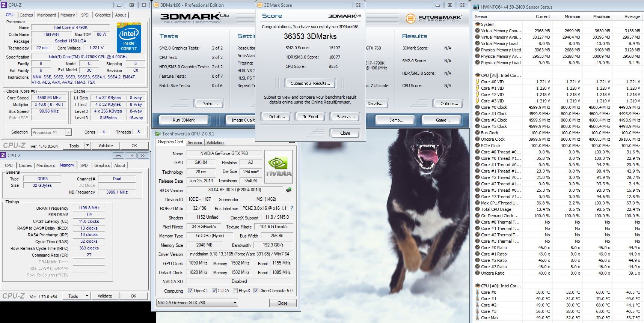Collapse the CPU [#0] temperature sensor group
This screenshot has height=323, width=644.
(478, 286)
